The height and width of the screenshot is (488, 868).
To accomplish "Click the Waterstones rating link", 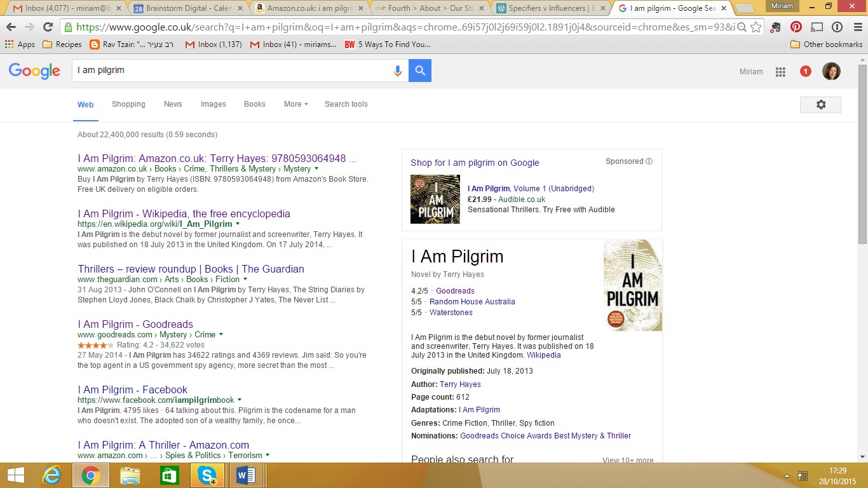I will pos(451,313).
